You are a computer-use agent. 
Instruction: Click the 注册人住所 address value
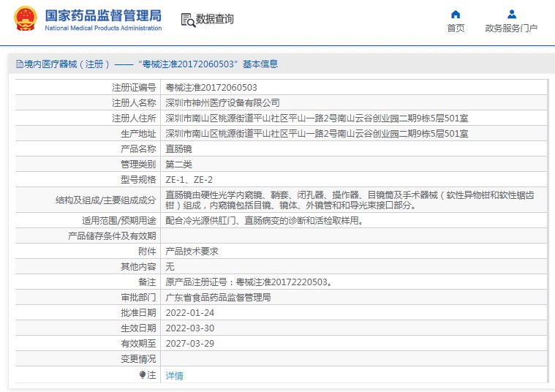317,118
